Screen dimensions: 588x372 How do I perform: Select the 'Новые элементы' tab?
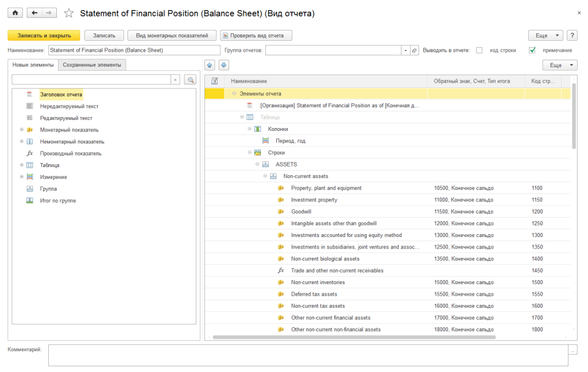[33, 65]
